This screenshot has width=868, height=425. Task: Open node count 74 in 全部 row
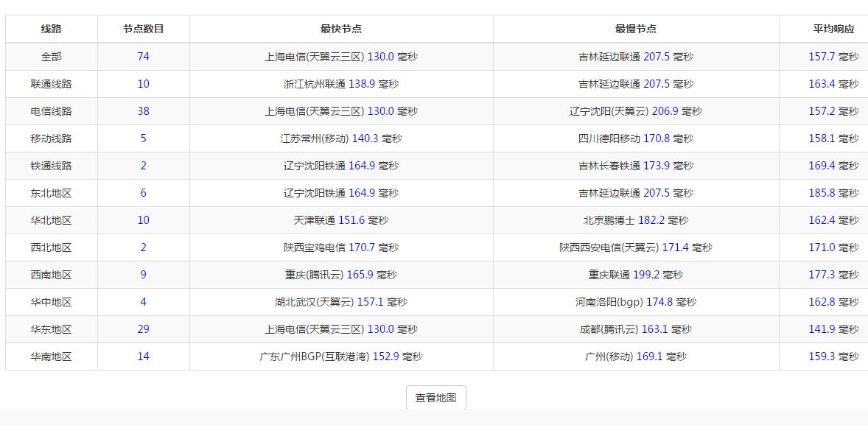pyautogui.click(x=144, y=57)
